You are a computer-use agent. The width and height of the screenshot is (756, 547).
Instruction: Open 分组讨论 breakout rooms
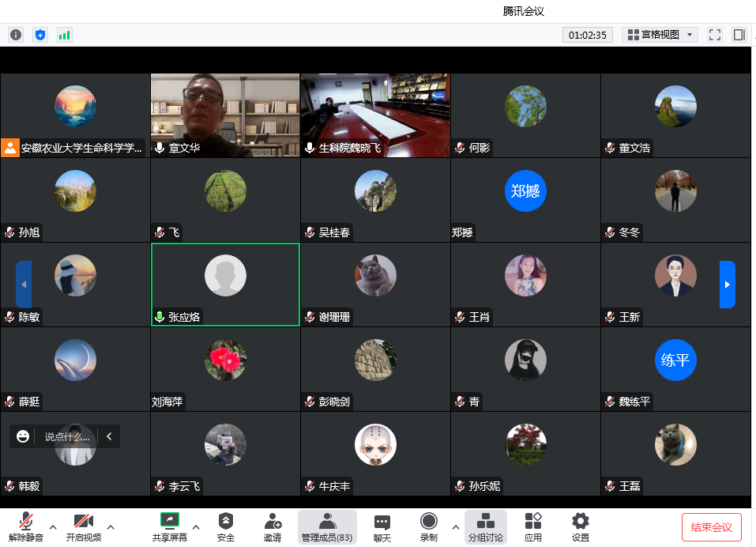[486, 527]
